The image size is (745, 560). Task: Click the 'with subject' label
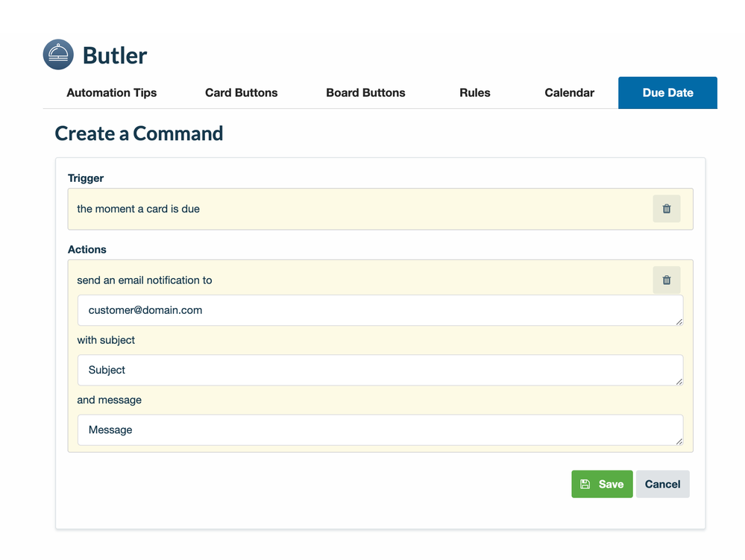tap(106, 340)
